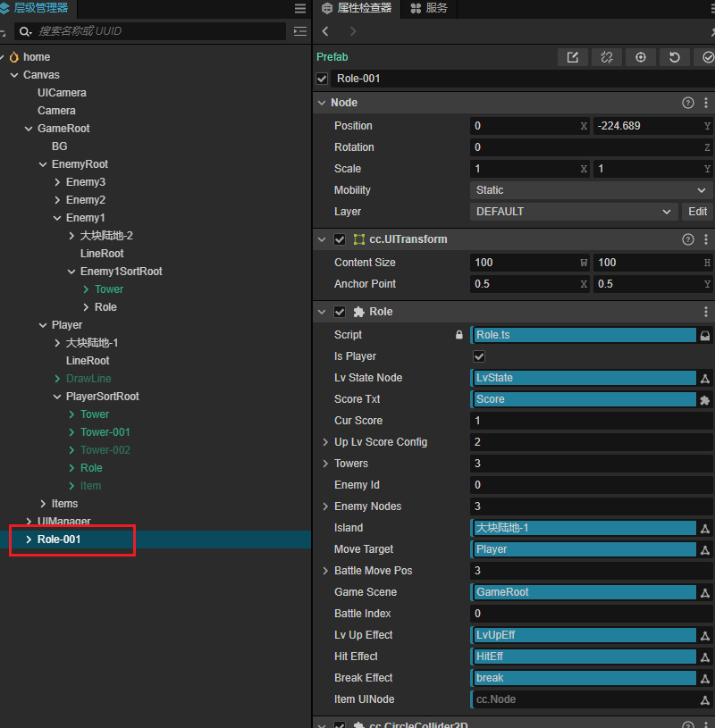This screenshot has height=728, width=715.
Task: Collapse the GameRoot tree node
Action: click(29, 129)
